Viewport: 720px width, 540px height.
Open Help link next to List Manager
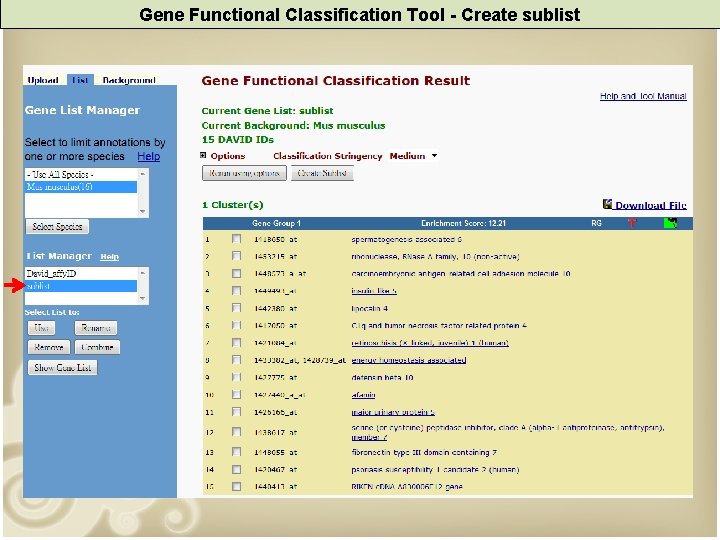click(109, 257)
